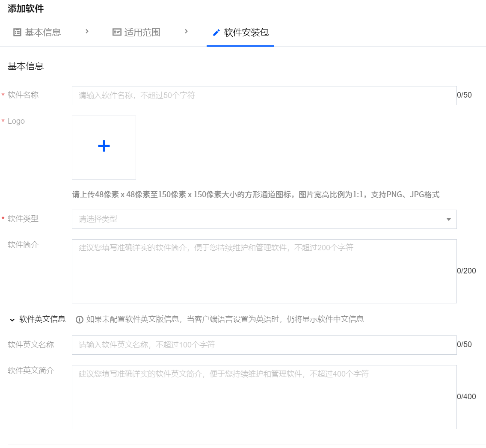Click the chevron arrow after 适用范围 step
486x448 pixels.
point(186,31)
